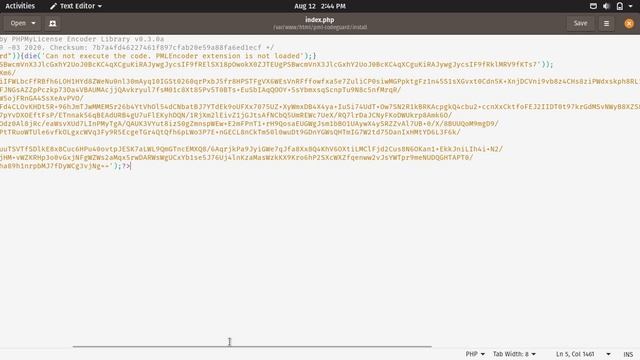Open the Text Editor app menu

coord(76,6)
